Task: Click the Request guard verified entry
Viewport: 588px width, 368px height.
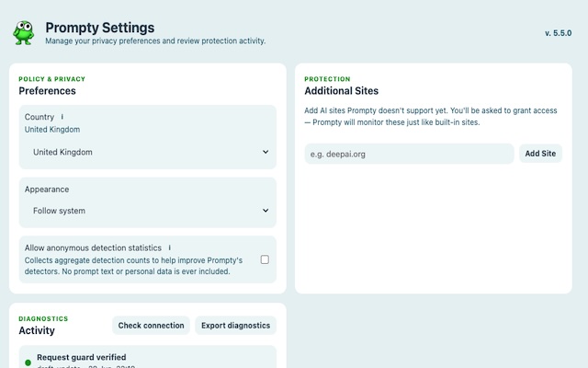Action: point(148,357)
